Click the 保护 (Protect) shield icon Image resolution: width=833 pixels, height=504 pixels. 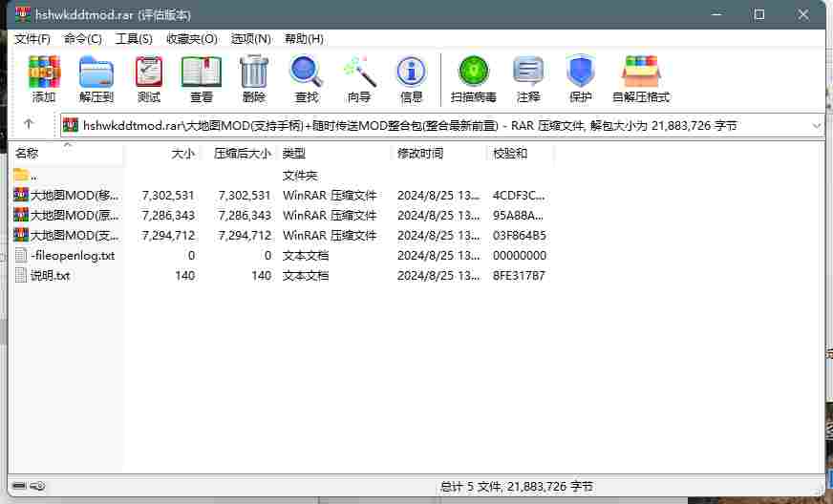click(580, 73)
